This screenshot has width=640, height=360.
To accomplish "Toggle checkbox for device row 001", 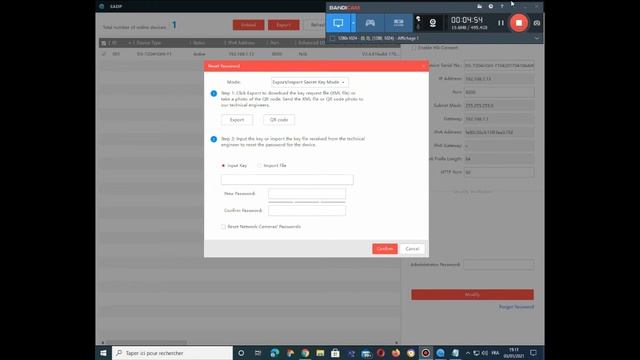I will [x=104, y=54].
